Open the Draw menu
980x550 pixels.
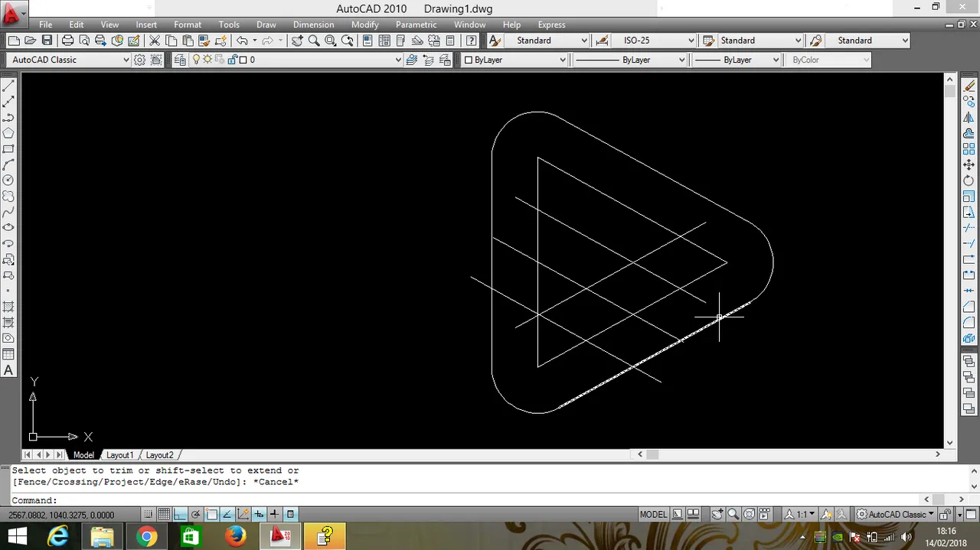point(266,24)
